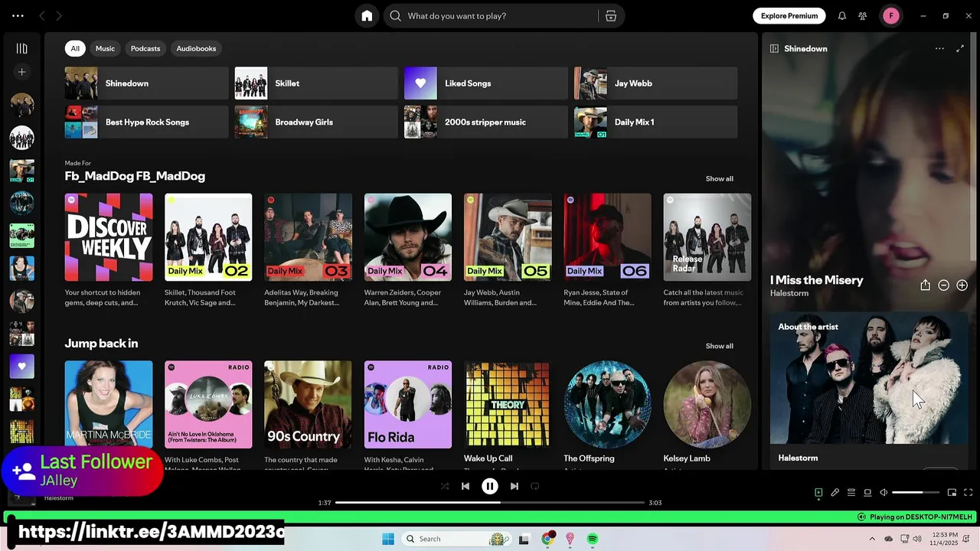Add I Miss the Misery to Liked Songs
The image size is (980, 551).
click(x=962, y=285)
